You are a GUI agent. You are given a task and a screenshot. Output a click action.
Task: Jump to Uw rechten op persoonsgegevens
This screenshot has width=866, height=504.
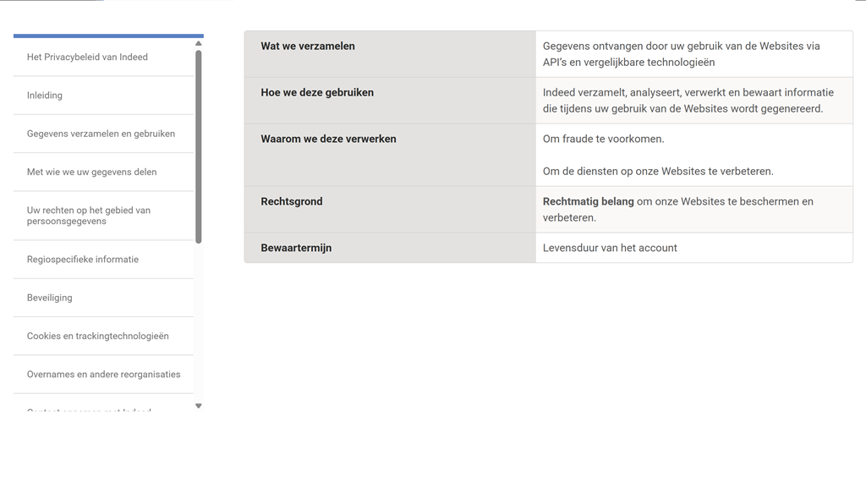click(x=89, y=216)
